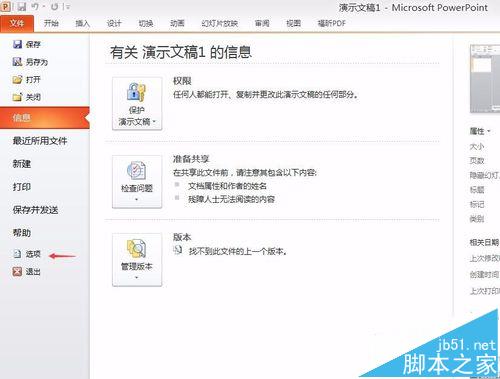Open 保存并发送 (Save & Send)

pyautogui.click(x=35, y=210)
